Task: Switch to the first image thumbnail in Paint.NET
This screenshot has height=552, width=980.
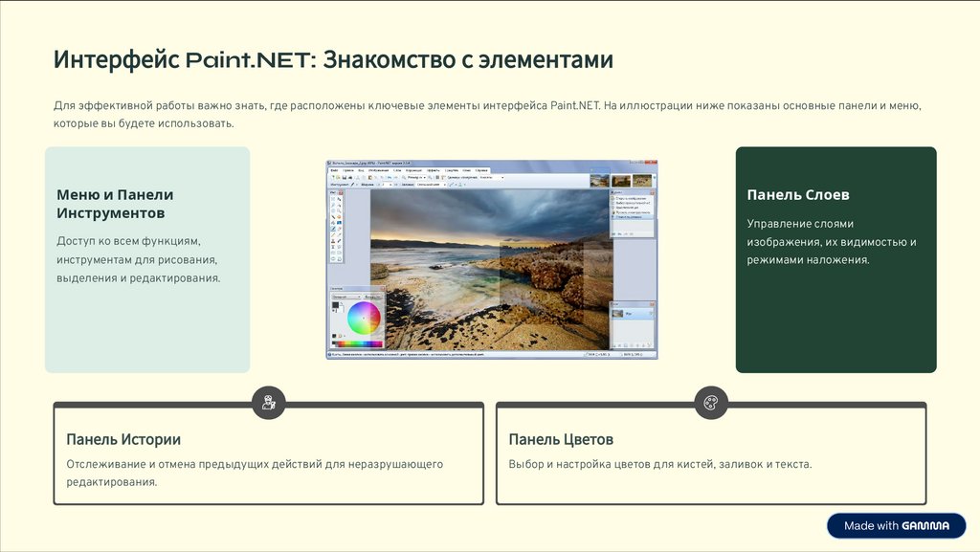Action: coord(599,181)
